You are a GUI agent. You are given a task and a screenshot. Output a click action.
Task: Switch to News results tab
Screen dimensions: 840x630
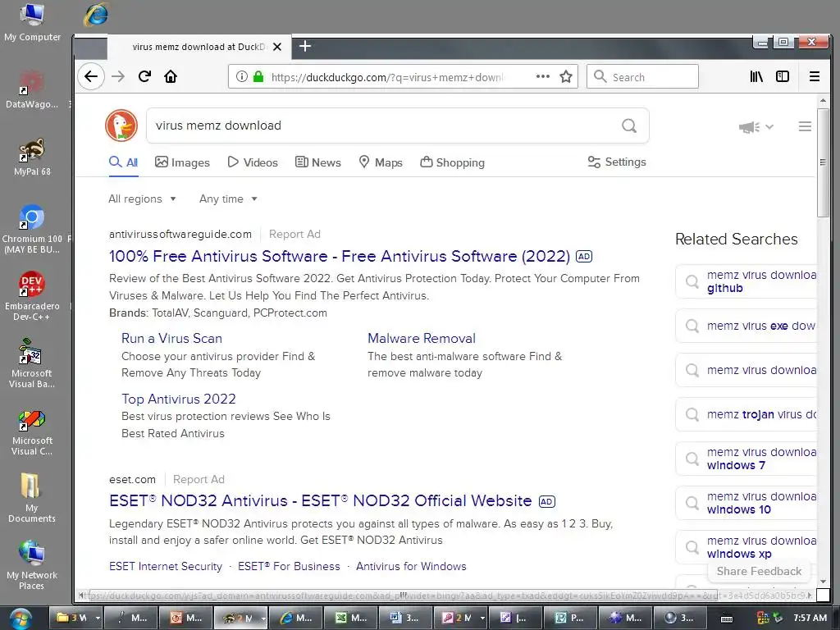(318, 162)
